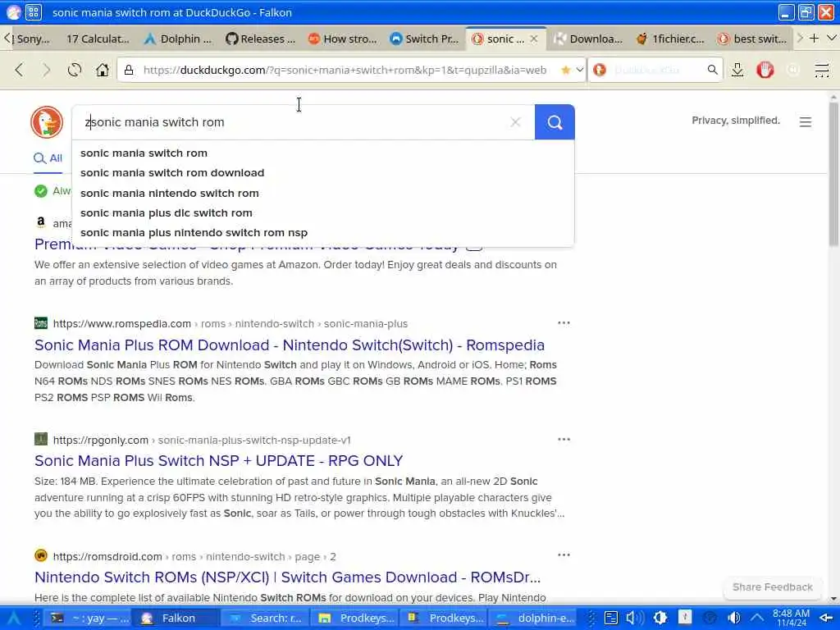Switch to 17 Calculat... tab
Screen dimensions: 840x630
click(97, 39)
